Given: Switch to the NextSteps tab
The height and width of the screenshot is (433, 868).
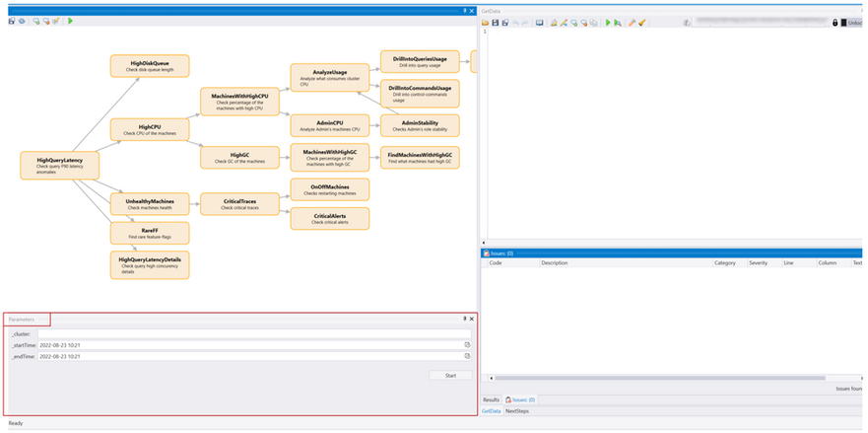Looking at the screenshot, I should pyautogui.click(x=518, y=409).
